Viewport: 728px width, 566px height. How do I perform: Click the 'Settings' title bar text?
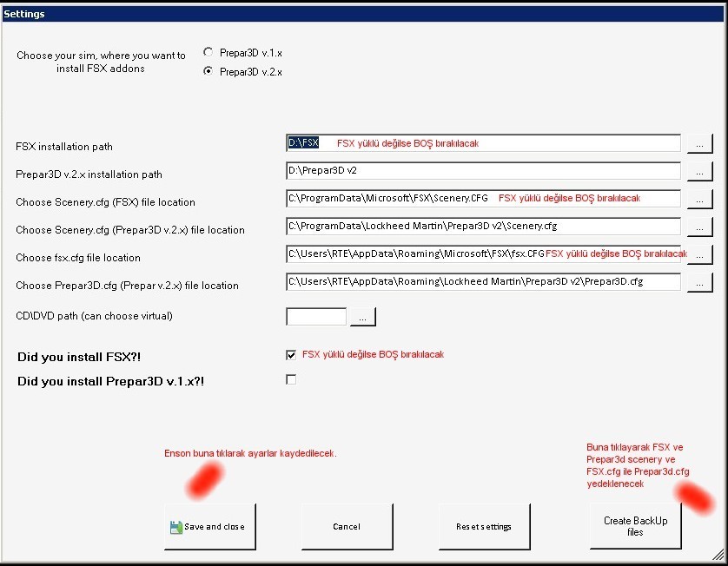(x=24, y=14)
